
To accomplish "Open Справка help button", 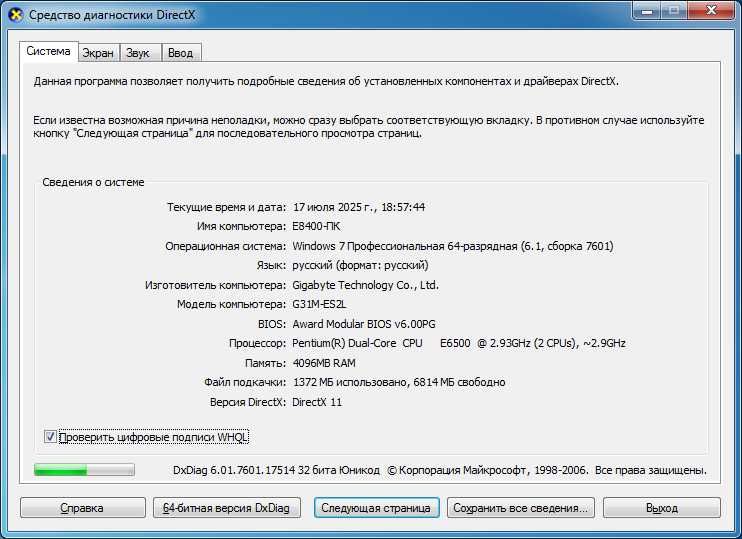I will (x=82, y=508).
